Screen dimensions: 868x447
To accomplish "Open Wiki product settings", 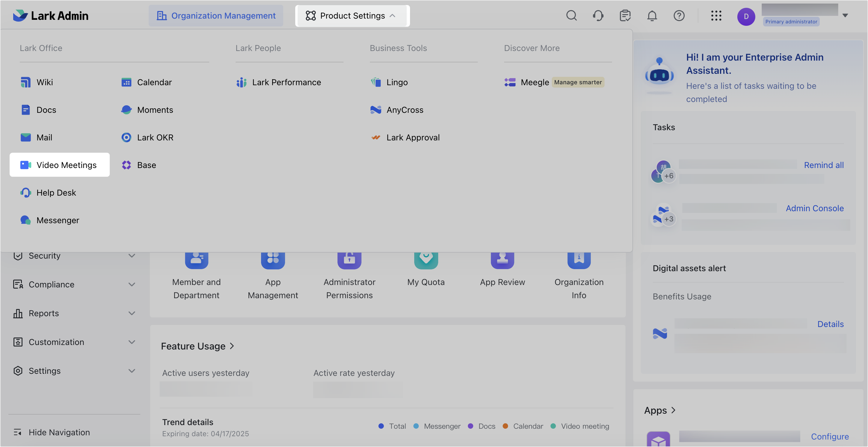I will tap(37, 82).
